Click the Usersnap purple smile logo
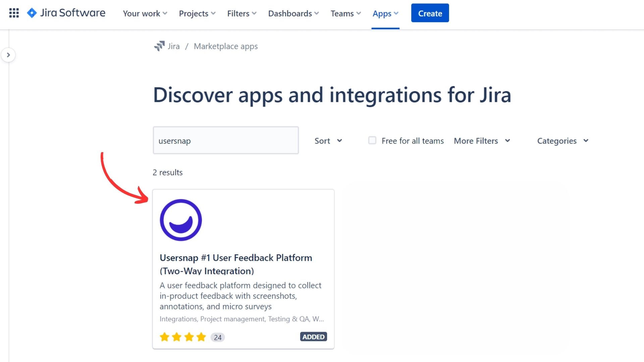 click(x=181, y=220)
